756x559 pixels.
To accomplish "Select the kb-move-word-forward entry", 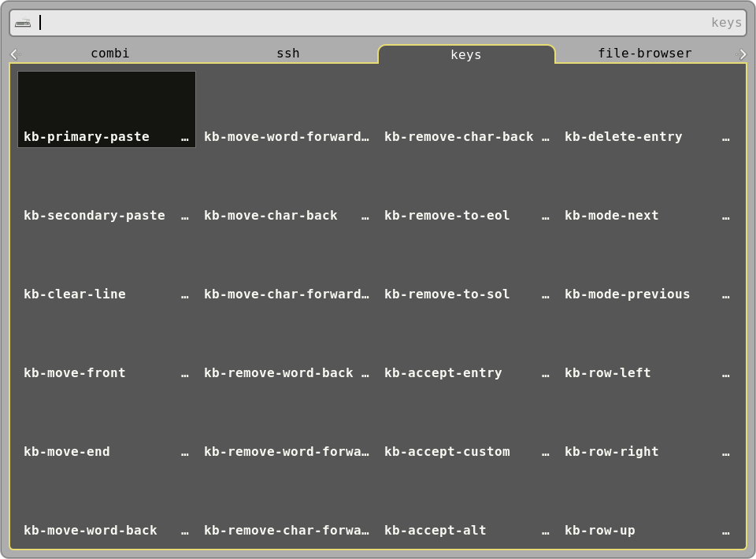I will click(x=287, y=109).
